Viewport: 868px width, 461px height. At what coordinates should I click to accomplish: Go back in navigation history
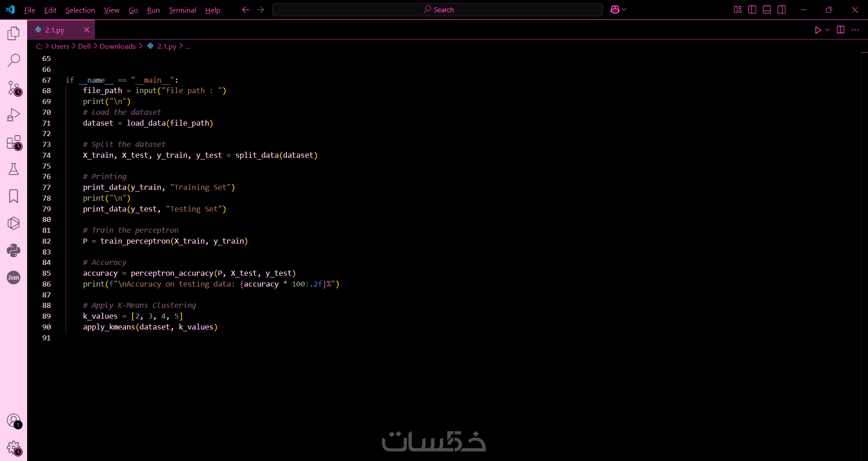[x=245, y=9]
